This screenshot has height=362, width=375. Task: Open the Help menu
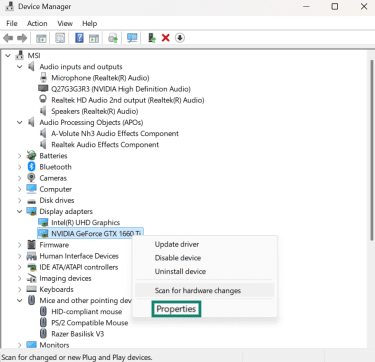click(x=89, y=23)
